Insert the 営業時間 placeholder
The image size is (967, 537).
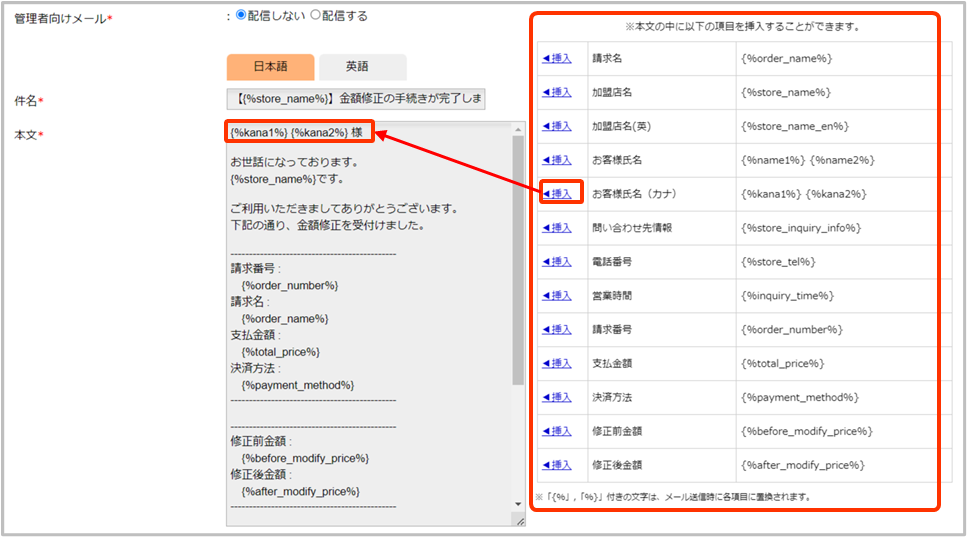pyautogui.click(x=557, y=296)
